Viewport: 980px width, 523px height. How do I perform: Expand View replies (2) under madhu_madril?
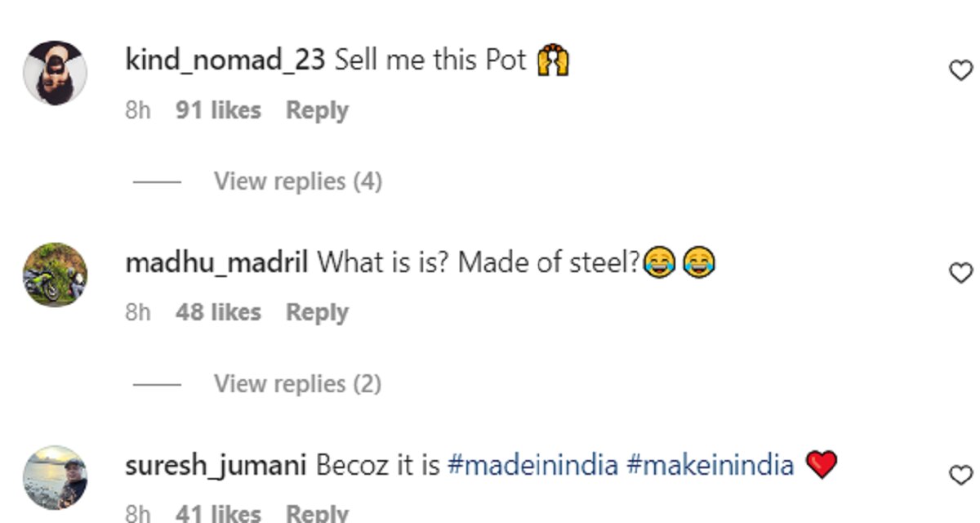point(297,383)
